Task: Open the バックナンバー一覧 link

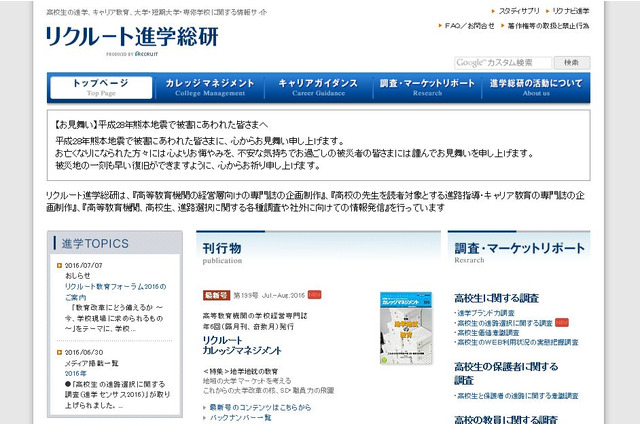Action: pyautogui.click(x=240, y=417)
